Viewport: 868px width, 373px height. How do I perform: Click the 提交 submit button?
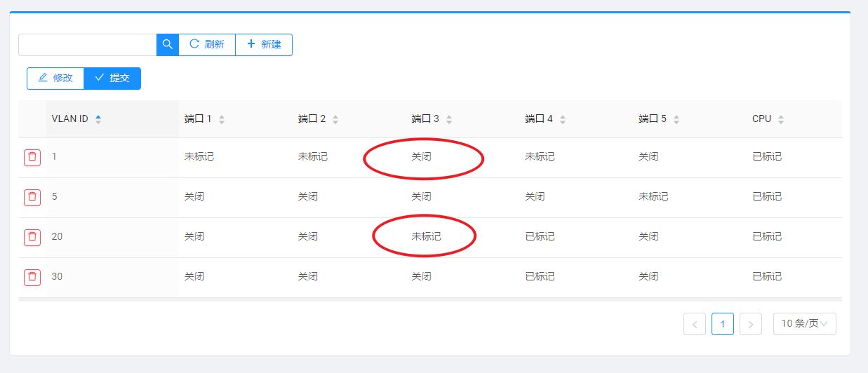[x=112, y=79]
